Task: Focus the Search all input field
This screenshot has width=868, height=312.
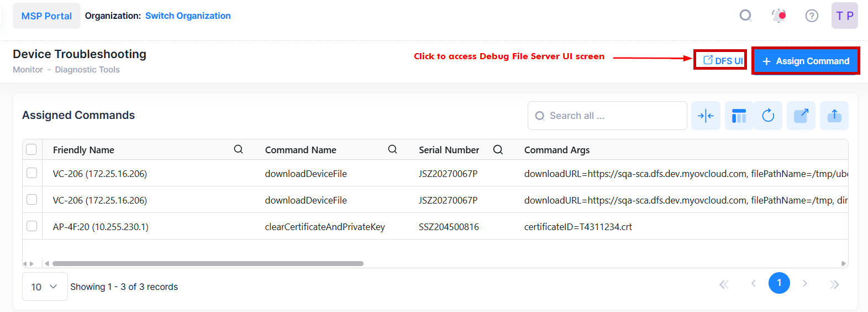Action: pos(607,116)
